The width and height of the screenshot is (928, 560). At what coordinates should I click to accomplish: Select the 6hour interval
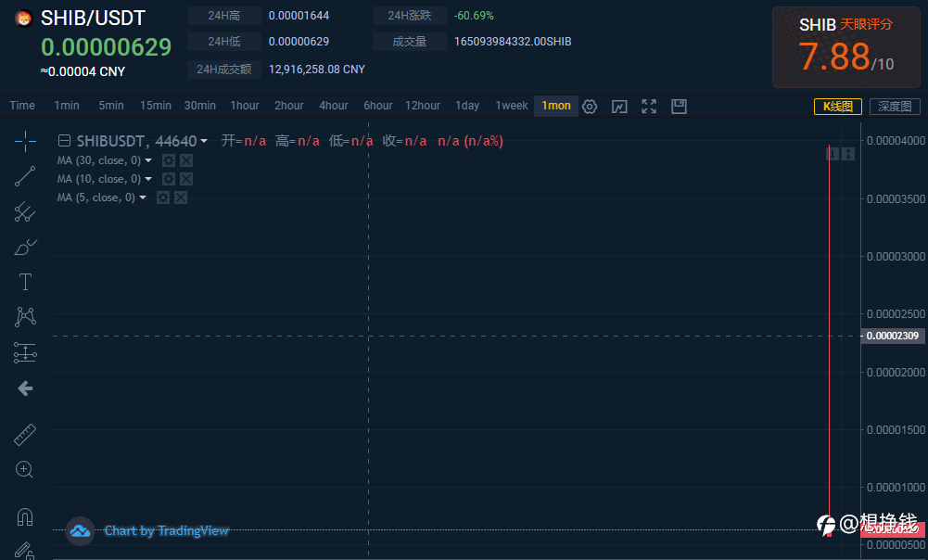378,106
